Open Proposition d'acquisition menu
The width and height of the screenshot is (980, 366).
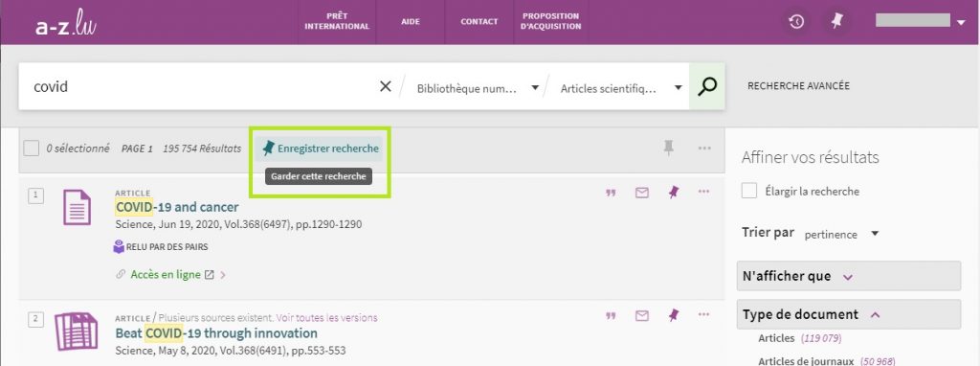(550, 22)
